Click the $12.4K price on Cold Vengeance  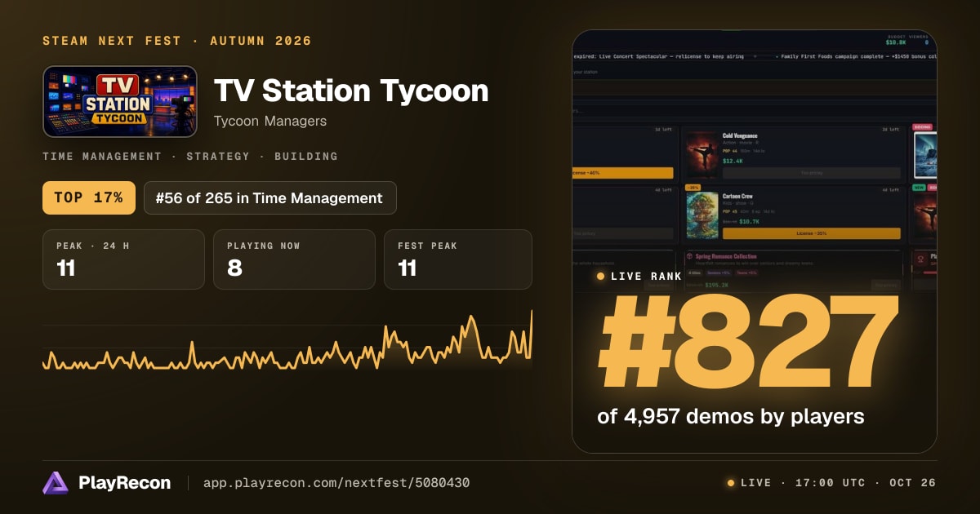click(x=732, y=161)
